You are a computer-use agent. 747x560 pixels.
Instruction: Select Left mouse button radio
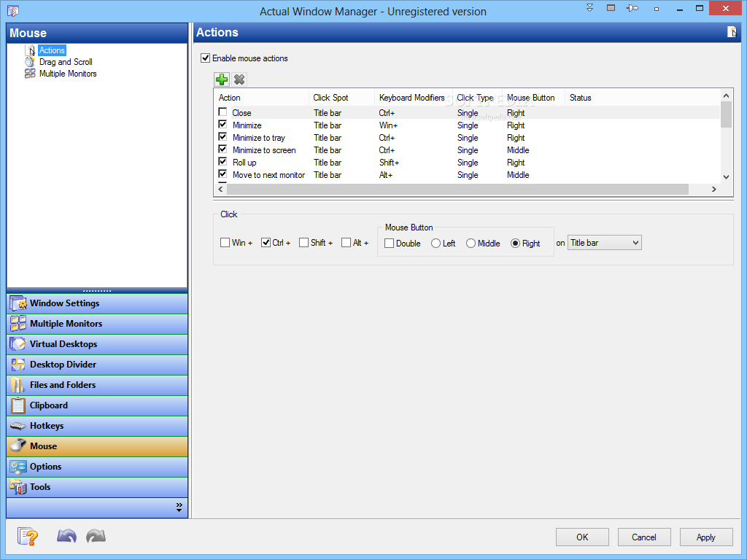(436, 244)
